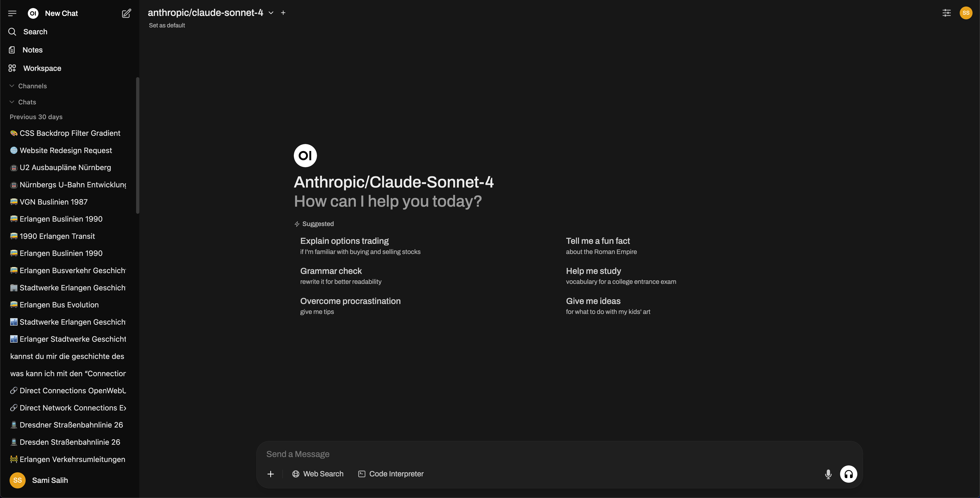Open chat controls sliders icon
The width and height of the screenshot is (980, 498).
pos(947,13)
